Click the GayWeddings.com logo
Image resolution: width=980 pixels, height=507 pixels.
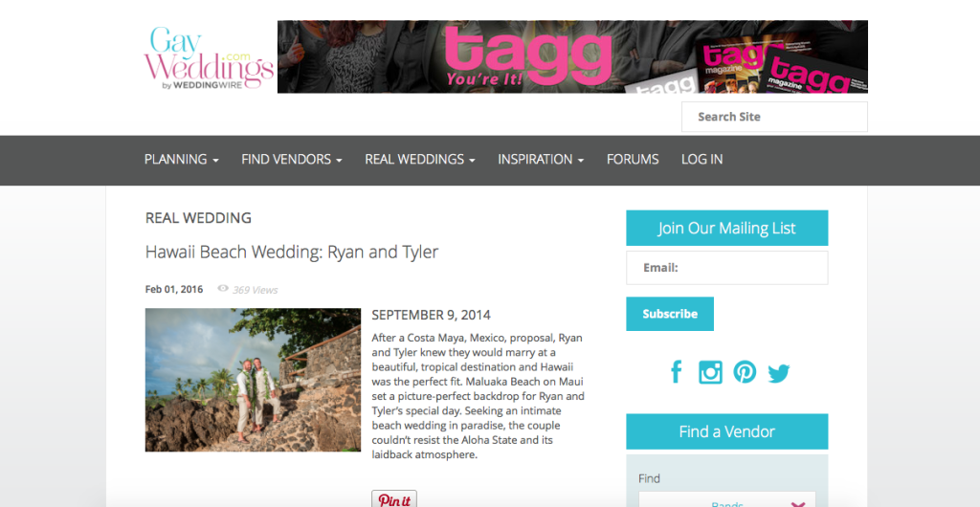[x=209, y=57]
